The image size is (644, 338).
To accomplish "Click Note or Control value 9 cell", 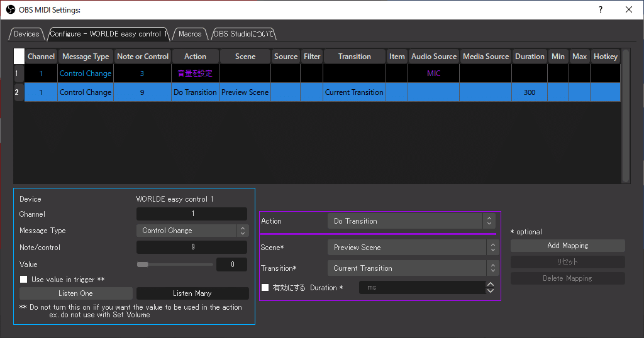I will click(142, 92).
